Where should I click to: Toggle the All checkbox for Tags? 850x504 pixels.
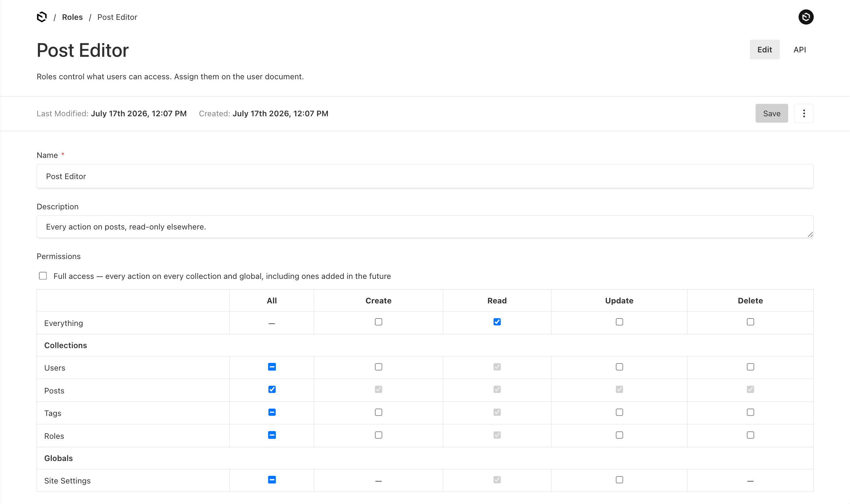[272, 412]
